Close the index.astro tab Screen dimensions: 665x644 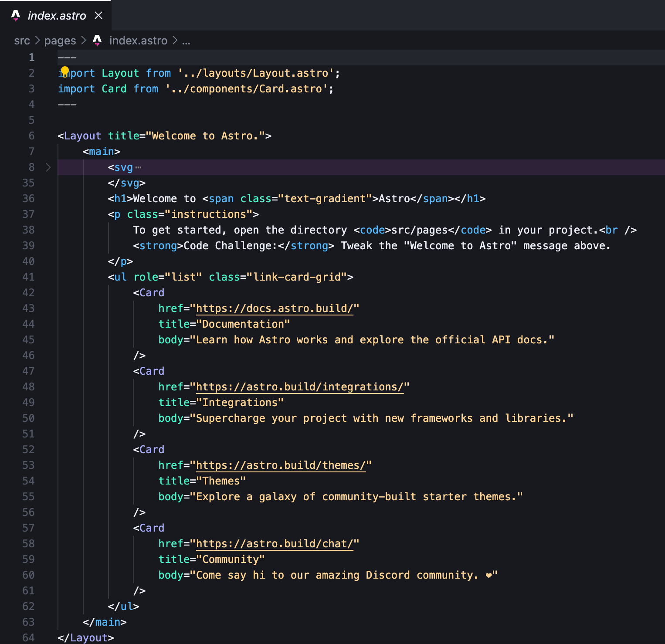click(x=98, y=16)
